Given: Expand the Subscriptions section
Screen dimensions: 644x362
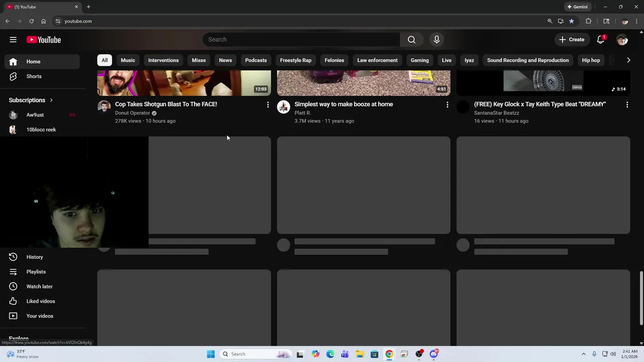Looking at the screenshot, I should pyautogui.click(x=31, y=100).
